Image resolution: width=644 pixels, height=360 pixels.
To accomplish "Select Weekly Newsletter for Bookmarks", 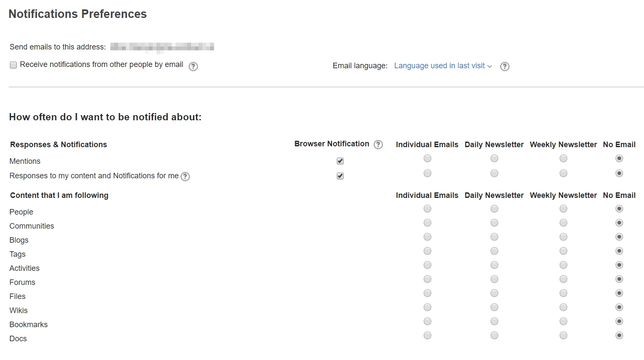I will click(x=563, y=321).
